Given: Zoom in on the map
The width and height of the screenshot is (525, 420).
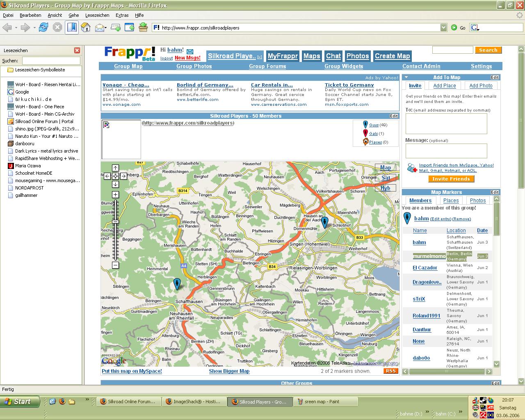Looking at the screenshot, I should coord(115,194).
